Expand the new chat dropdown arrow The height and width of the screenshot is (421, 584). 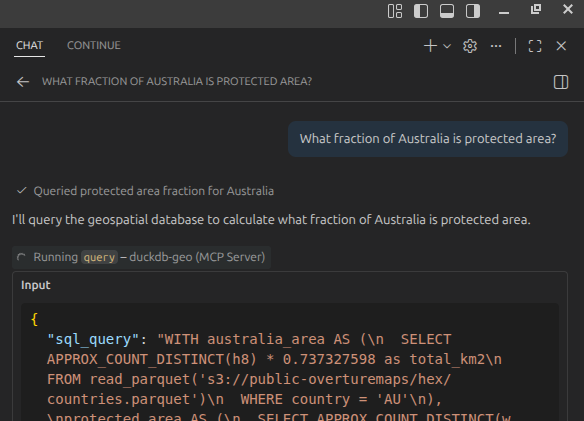[x=447, y=46]
